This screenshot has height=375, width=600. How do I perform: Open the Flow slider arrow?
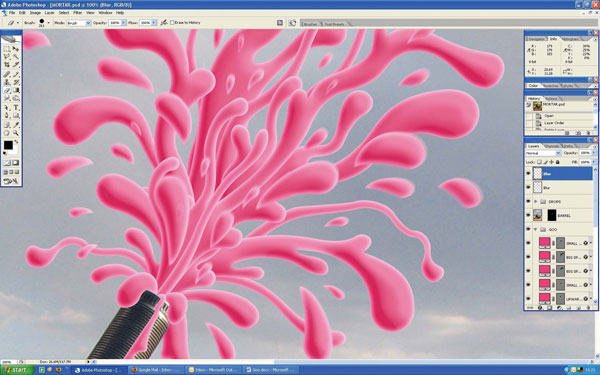point(154,23)
